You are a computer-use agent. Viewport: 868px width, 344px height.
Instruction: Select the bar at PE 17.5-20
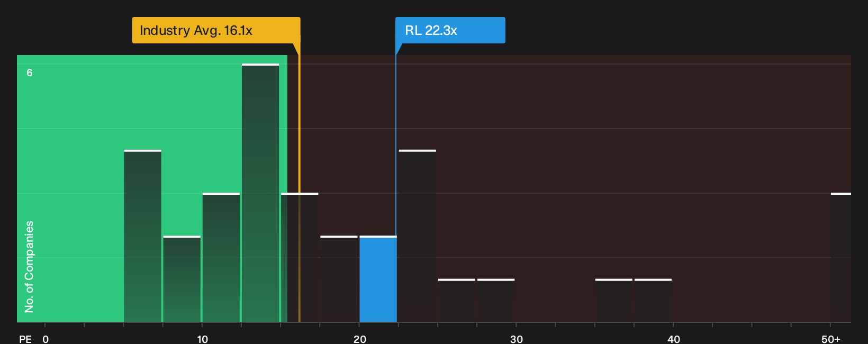[x=339, y=279]
